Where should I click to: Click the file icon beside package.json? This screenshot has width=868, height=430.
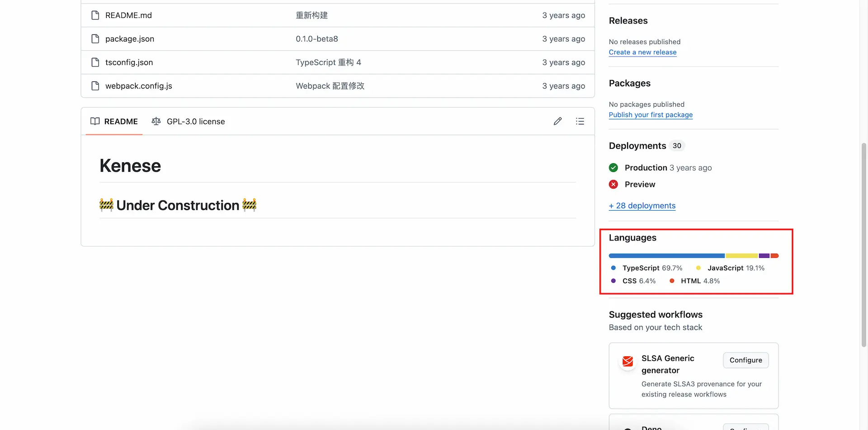coord(95,39)
